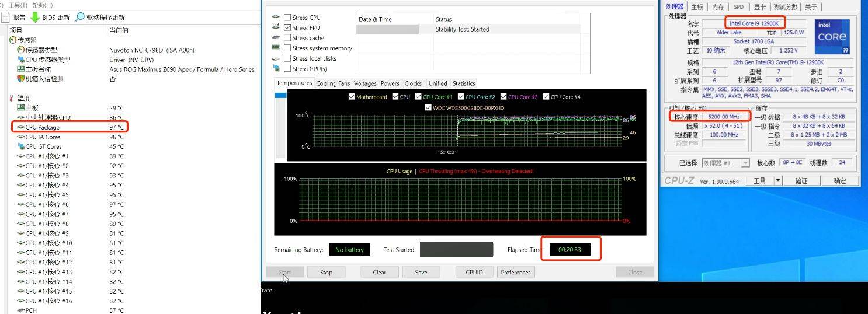
Task: Click the Save button
Action: (421, 273)
